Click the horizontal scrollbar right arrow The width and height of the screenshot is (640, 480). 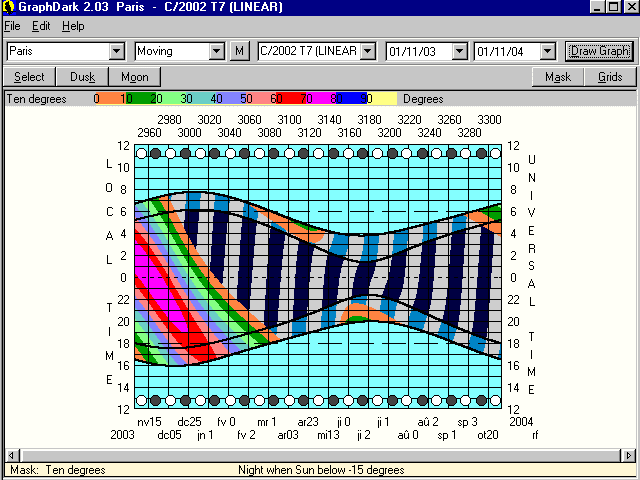pyautogui.click(x=629, y=455)
